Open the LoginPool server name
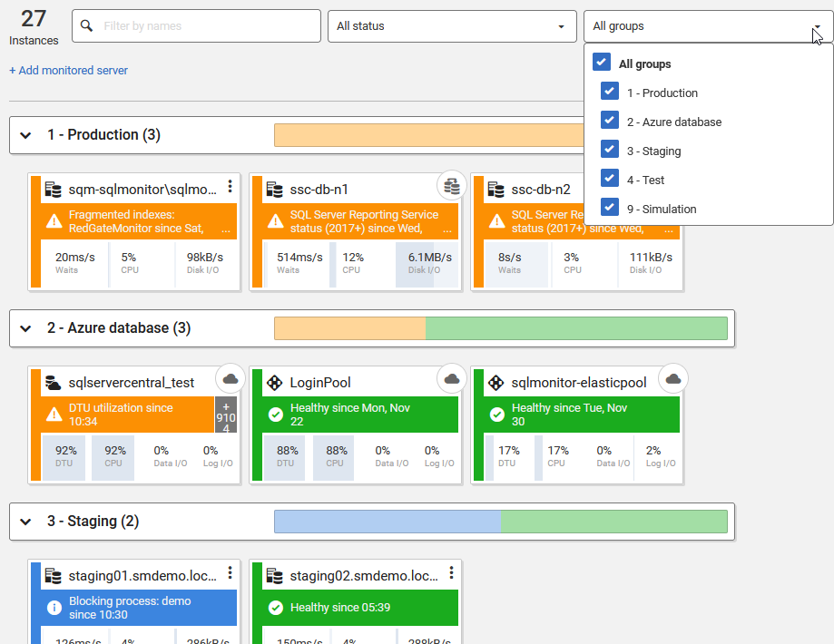This screenshot has width=834, height=644. pos(320,383)
